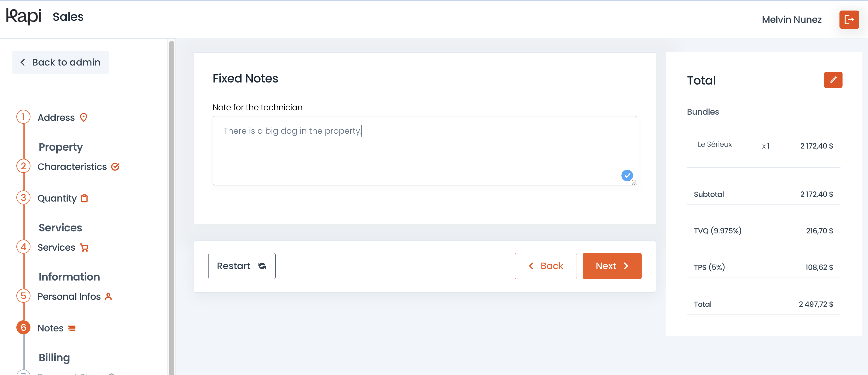Click the sidebar vertical scrollbar
Screen dimensions: 868x375
[x=171, y=207]
